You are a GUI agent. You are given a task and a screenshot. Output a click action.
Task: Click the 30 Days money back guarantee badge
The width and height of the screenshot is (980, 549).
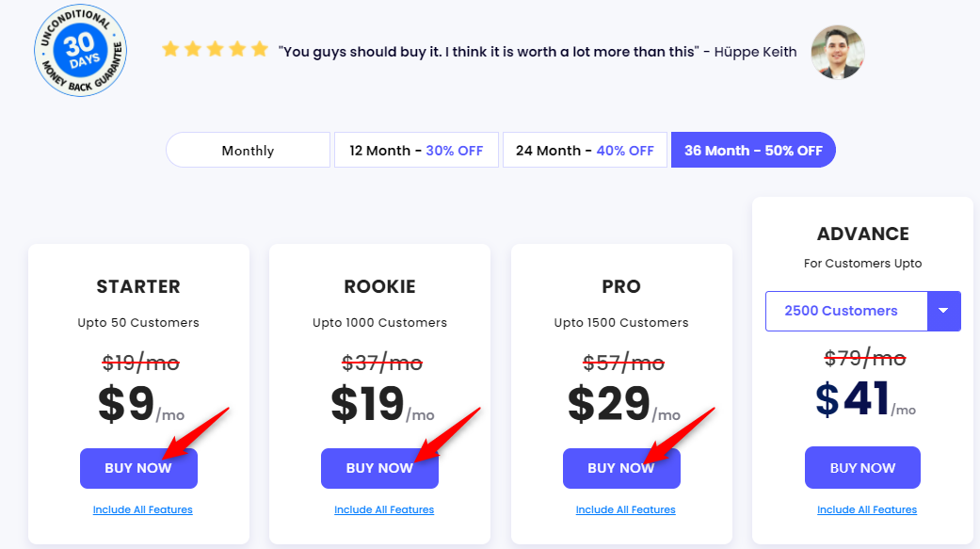(x=81, y=51)
